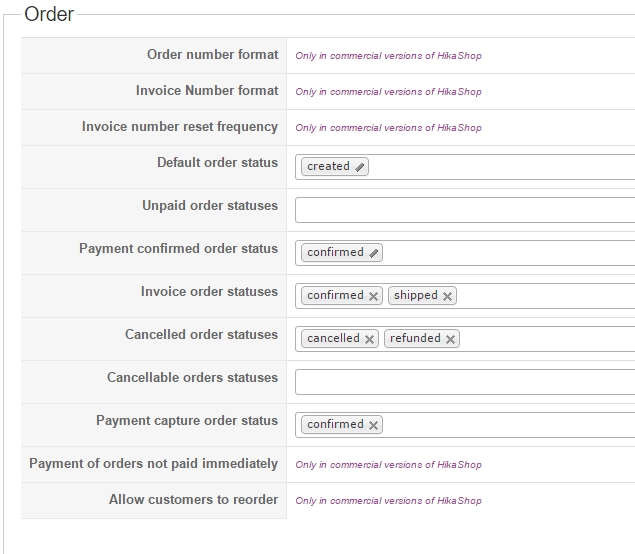Click the refunded status tag

pyautogui.click(x=415, y=338)
